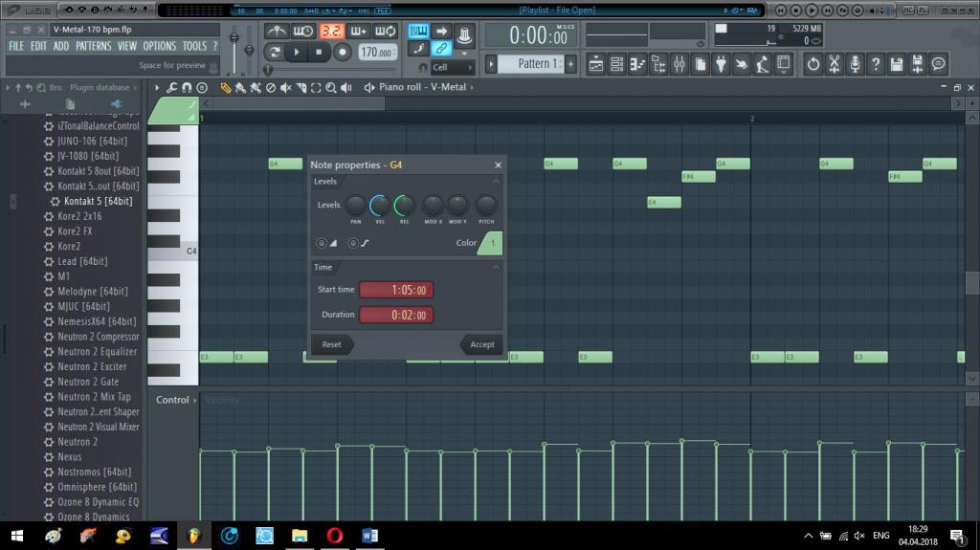980x550 pixels.
Task: Open the Pattern 1 selector
Action: point(532,64)
